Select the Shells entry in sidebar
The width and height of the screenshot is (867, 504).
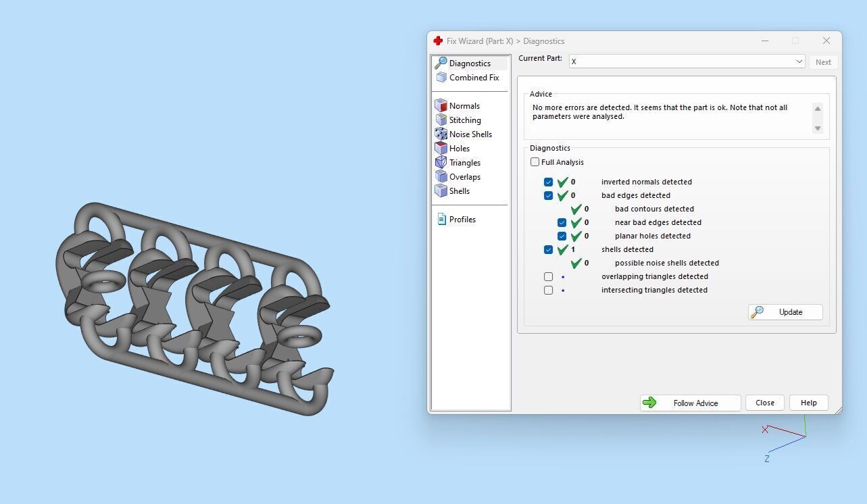click(x=460, y=191)
